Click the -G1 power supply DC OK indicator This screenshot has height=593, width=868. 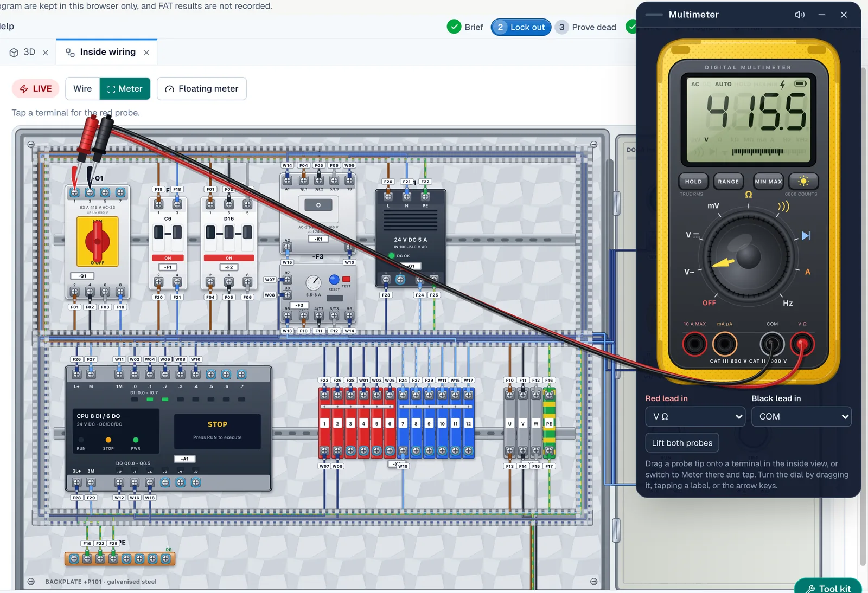point(392,255)
